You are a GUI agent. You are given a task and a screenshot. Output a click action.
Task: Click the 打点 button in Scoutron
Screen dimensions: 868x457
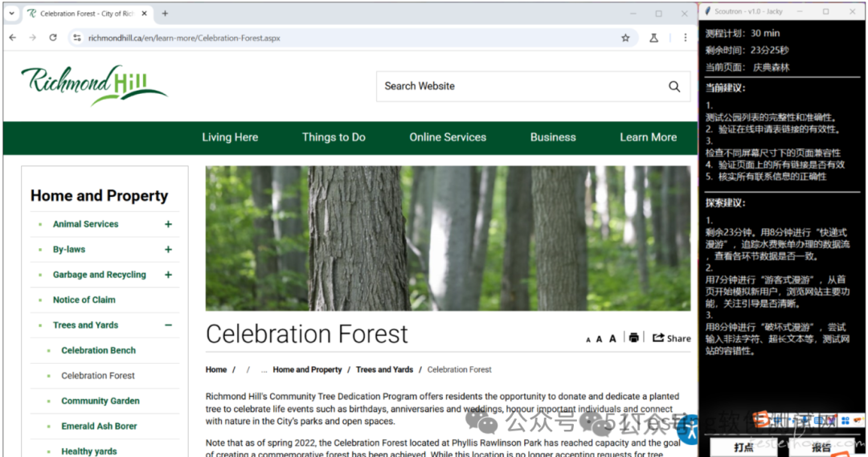pyautogui.click(x=743, y=447)
